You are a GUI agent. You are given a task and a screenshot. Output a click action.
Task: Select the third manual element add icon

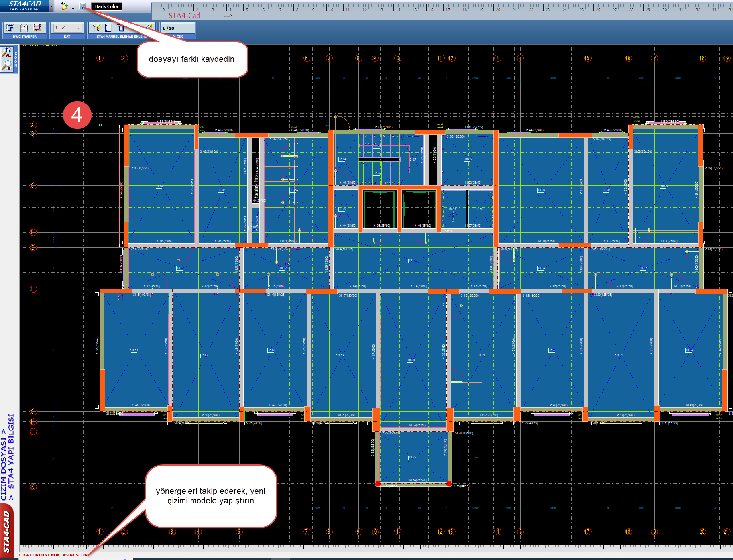(120, 28)
